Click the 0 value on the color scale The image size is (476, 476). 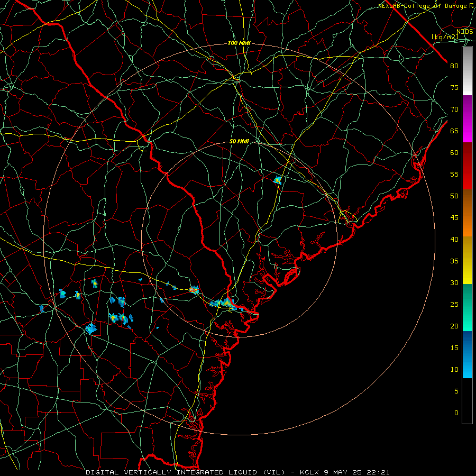point(456,413)
